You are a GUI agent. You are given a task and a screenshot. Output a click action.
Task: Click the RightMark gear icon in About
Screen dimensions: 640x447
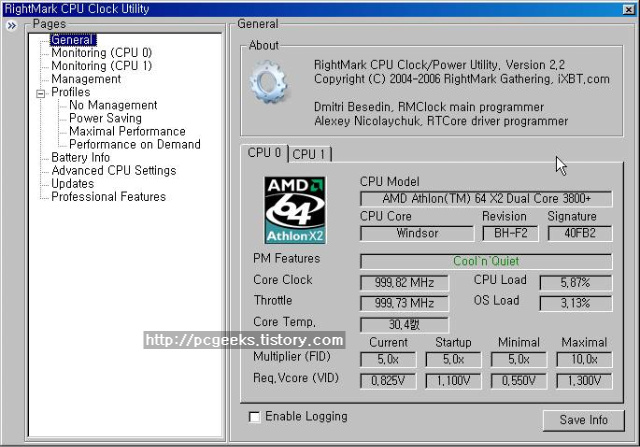pyautogui.click(x=269, y=82)
